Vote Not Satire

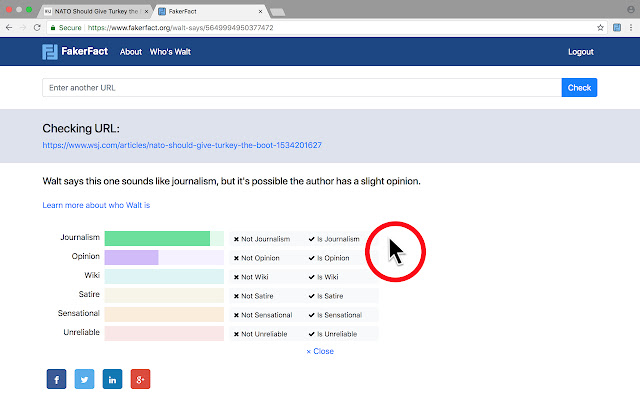pyautogui.click(x=253, y=296)
